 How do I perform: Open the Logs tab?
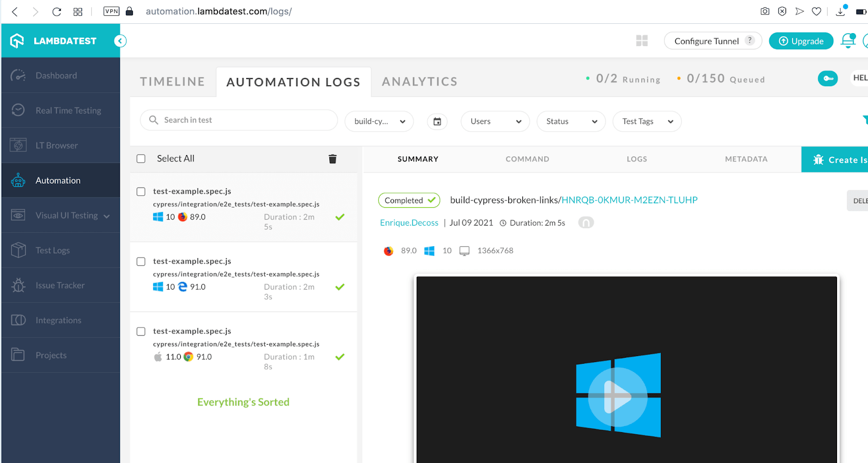pos(637,159)
